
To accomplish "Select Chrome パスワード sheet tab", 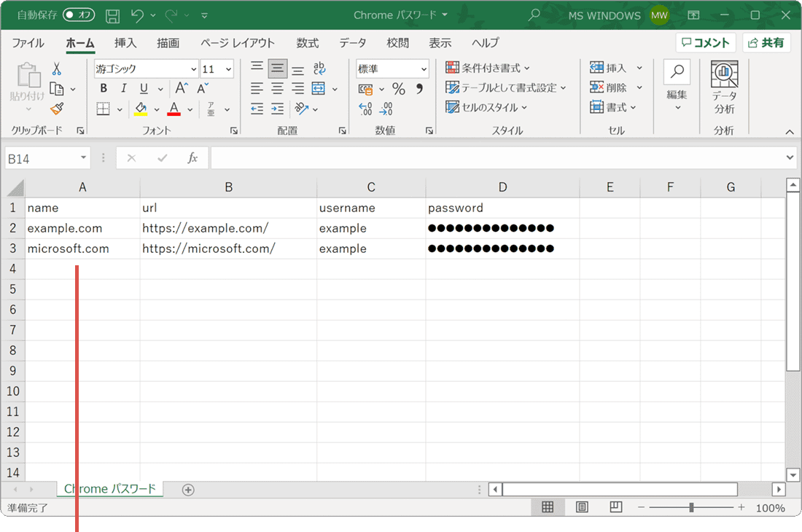I will click(x=109, y=489).
